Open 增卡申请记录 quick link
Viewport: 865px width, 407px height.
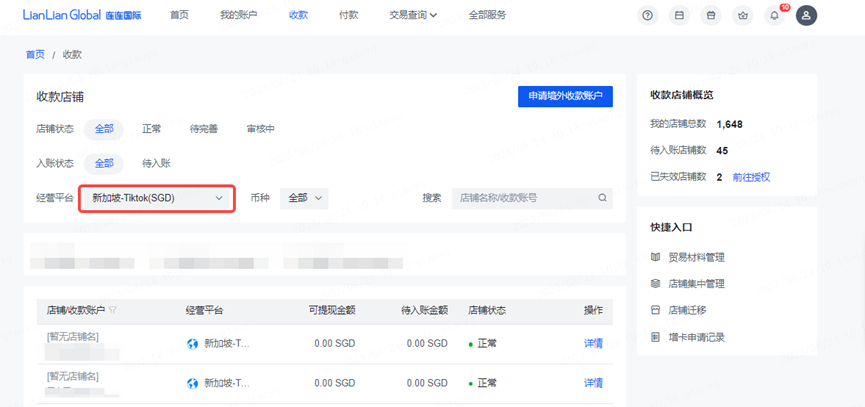click(x=696, y=337)
